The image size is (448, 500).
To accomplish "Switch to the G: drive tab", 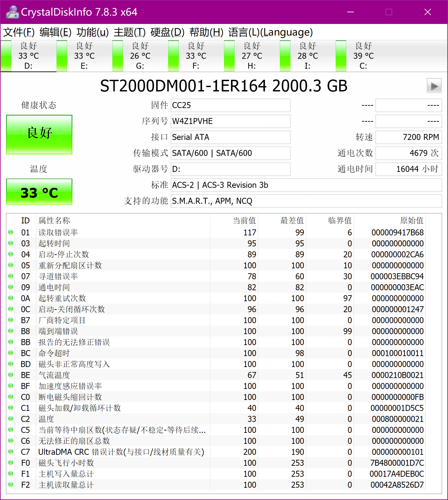I will [x=140, y=56].
